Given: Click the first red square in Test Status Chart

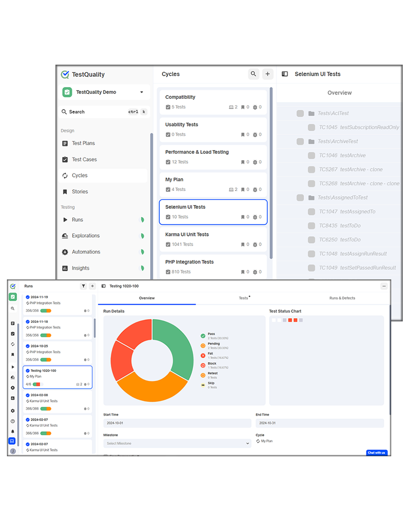Looking at the screenshot, I should pos(290,320).
